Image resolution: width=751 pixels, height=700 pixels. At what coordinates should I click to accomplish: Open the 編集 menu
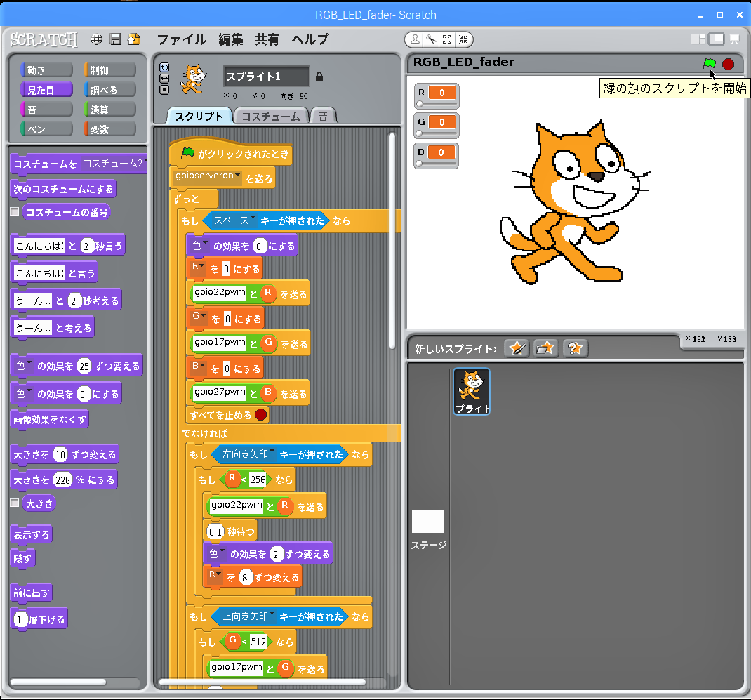(231, 39)
